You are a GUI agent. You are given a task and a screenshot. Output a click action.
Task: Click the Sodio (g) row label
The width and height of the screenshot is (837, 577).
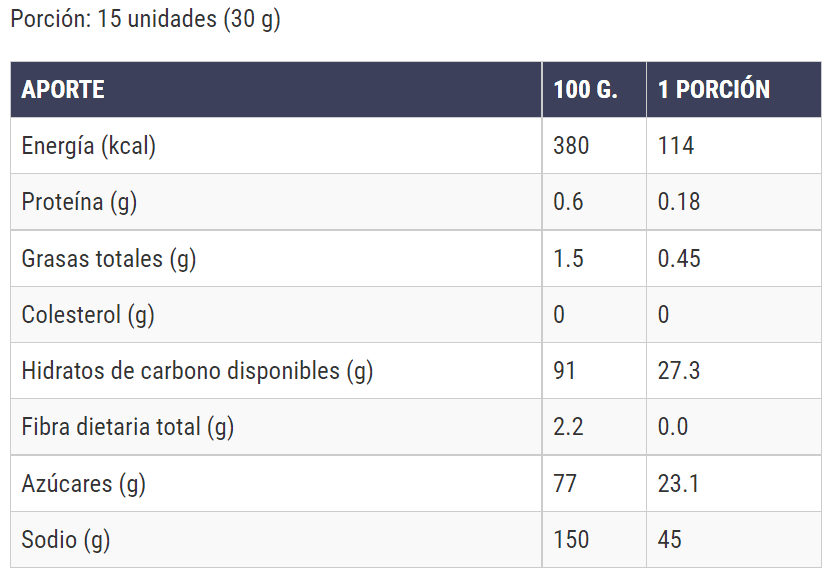point(66,540)
